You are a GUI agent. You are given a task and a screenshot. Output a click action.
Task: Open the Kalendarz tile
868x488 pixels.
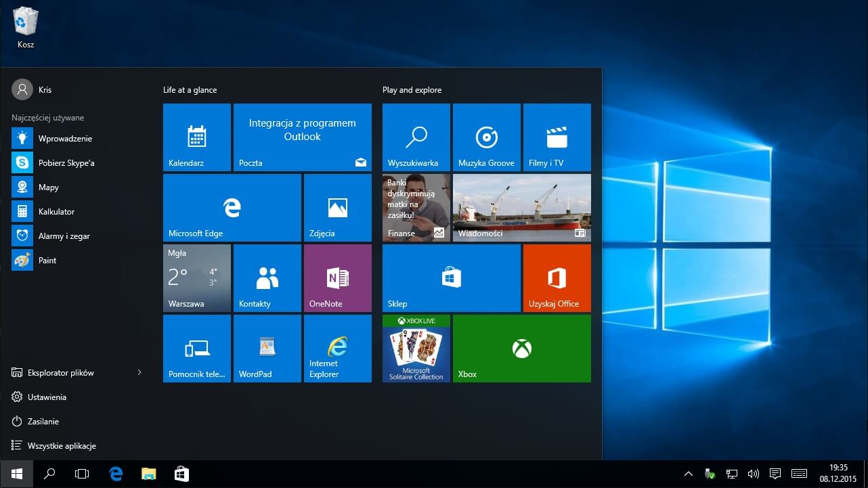point(197,137)
